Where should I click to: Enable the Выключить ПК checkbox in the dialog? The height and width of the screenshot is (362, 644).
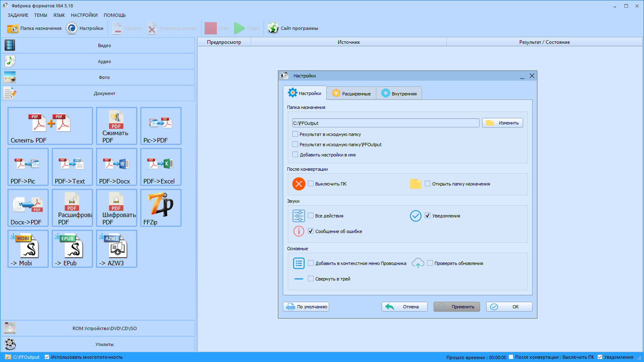point(311,184)
